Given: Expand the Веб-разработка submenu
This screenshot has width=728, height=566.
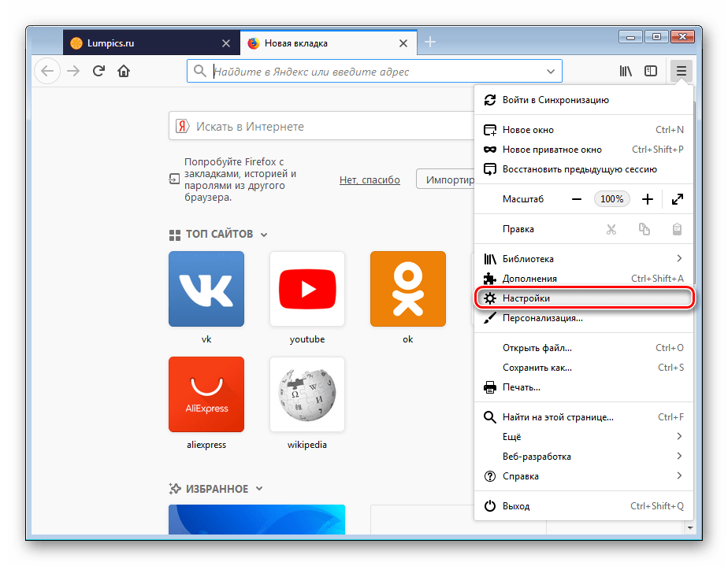Looking at the screenshot, I should pos(678,456).
